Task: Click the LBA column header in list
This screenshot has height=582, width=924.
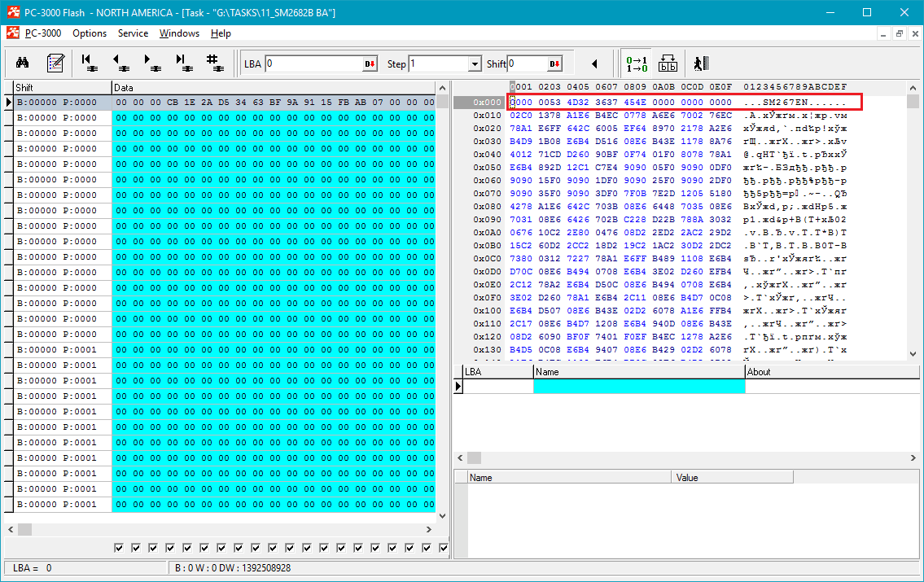Action: click(x=498, y=372)
